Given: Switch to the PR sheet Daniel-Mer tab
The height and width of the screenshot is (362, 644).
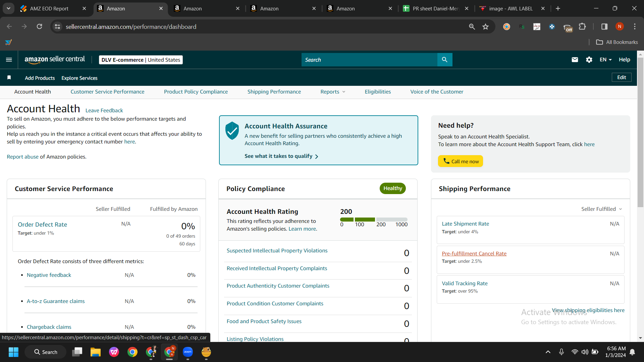Looking at the screenshot, I should point(436,8).
